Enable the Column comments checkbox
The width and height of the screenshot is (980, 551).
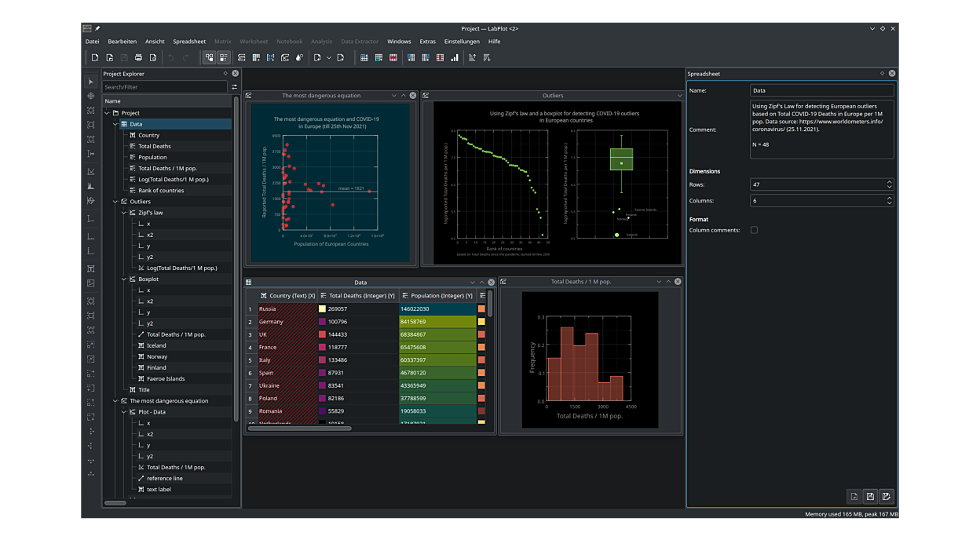pyautogui.click(x=754, y=230)
